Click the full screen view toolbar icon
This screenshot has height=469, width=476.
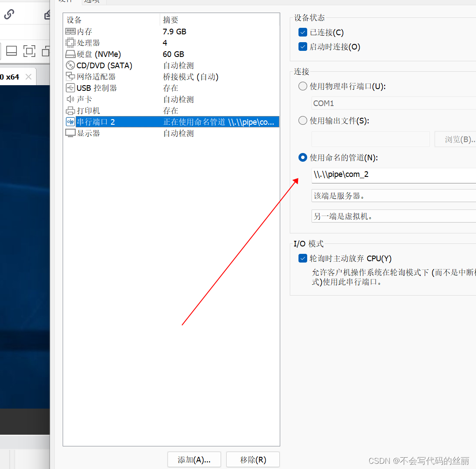[29, 51]
